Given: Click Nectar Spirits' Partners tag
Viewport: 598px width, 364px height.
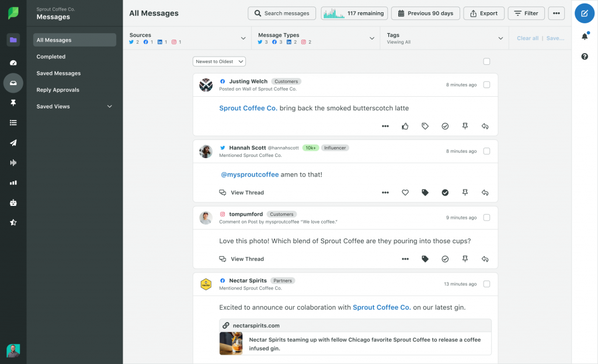Looking at the screenshot, I should [283, 281].
